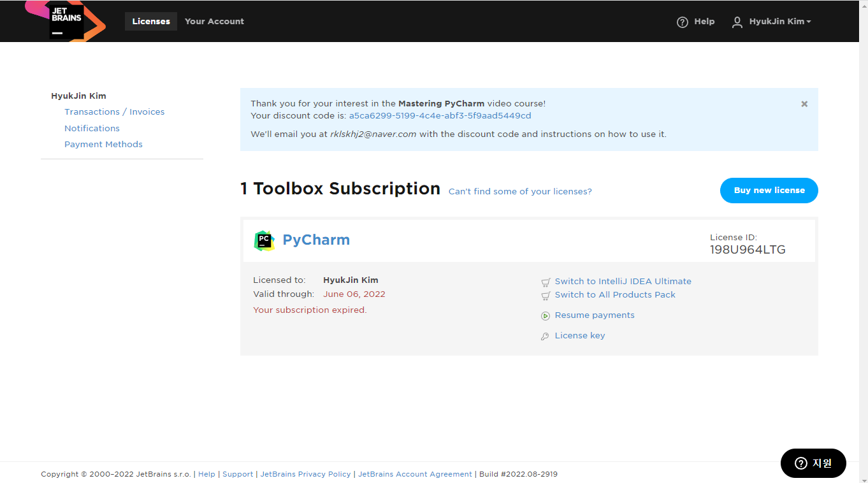Select Switch to All Products Pack

pyautogui.click(x=615, y=295)
